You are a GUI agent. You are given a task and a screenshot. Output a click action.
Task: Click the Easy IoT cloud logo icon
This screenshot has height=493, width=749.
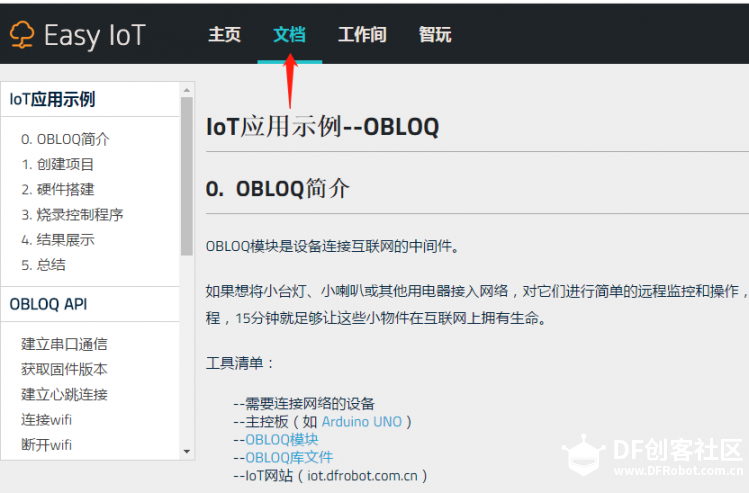[x=22, y=34]
